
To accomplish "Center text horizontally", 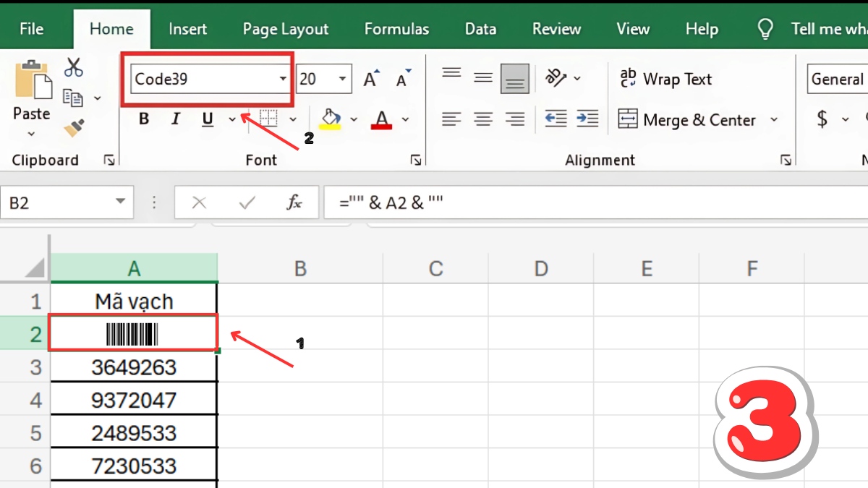I will 483,119.
